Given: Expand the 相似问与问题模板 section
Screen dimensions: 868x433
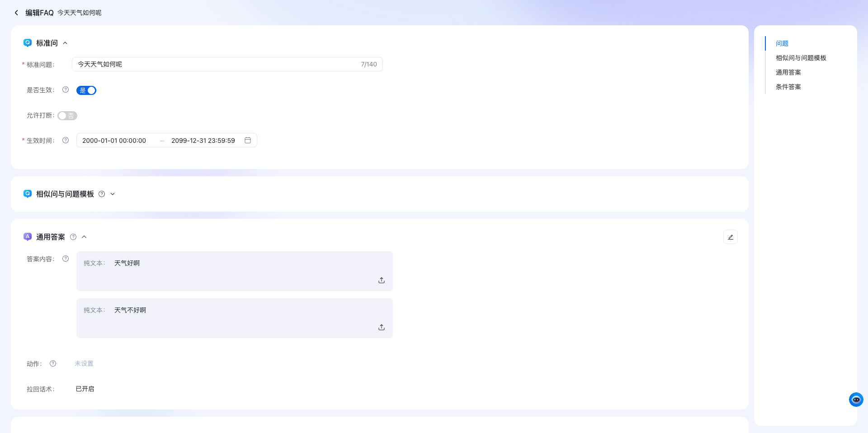Looking at the screenshot, I should click(x=113, y=194).
